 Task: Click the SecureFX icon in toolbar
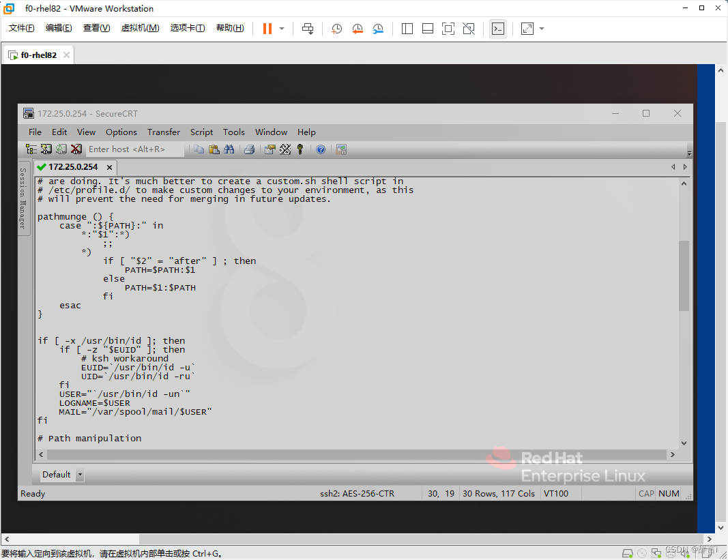tap(341, 149)
